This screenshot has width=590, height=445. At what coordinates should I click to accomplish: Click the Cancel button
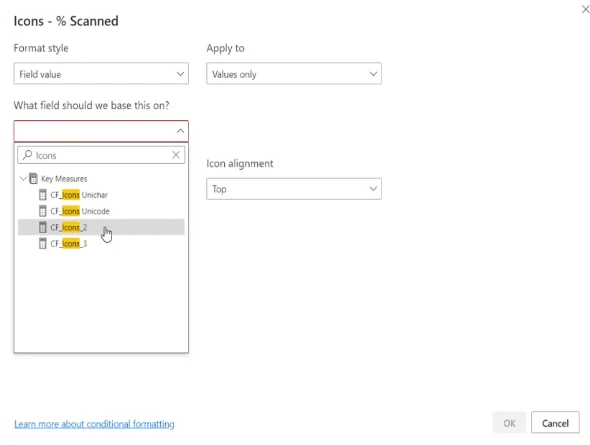(x=555, y=423)
